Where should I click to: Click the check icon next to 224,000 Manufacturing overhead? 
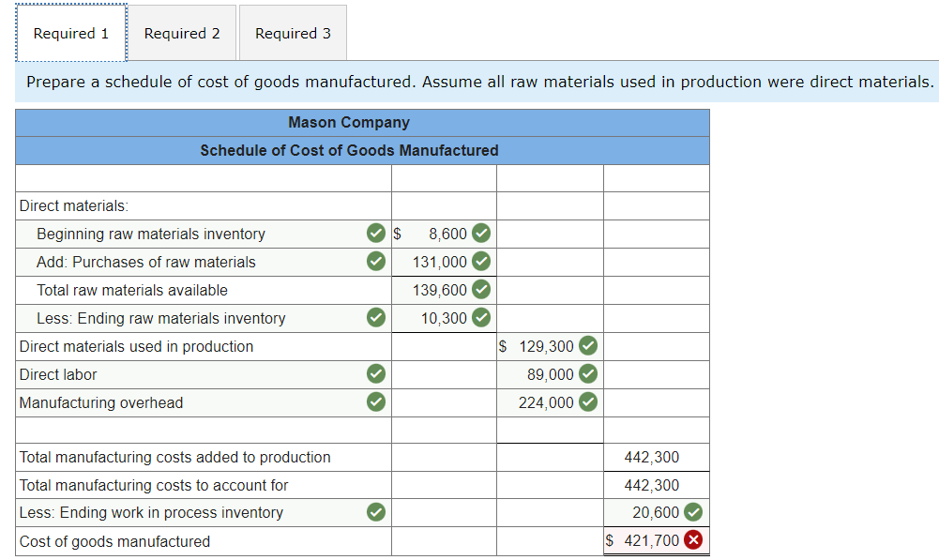click(x=587, y=401)
